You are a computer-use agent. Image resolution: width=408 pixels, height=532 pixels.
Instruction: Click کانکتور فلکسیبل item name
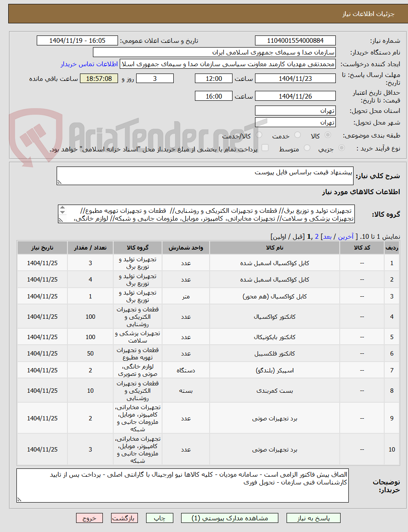(x=274, y=353)
